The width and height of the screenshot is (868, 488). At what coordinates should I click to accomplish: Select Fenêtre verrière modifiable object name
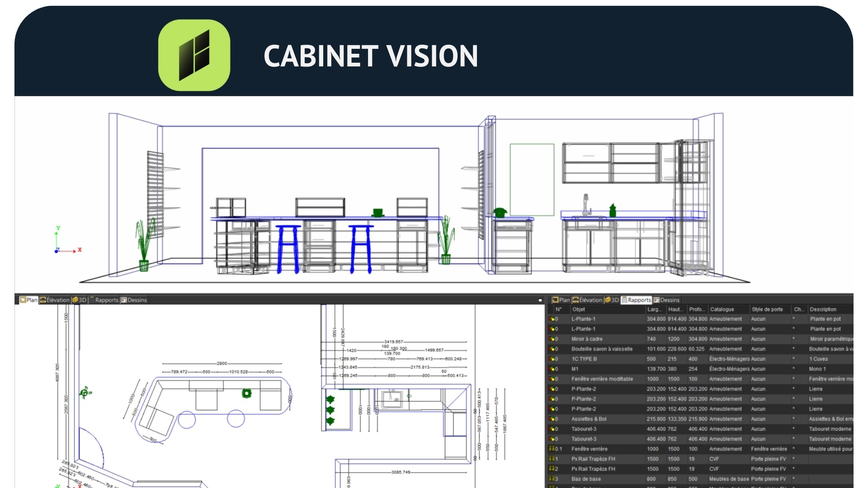pyautogui.click(x=602, y=379)
